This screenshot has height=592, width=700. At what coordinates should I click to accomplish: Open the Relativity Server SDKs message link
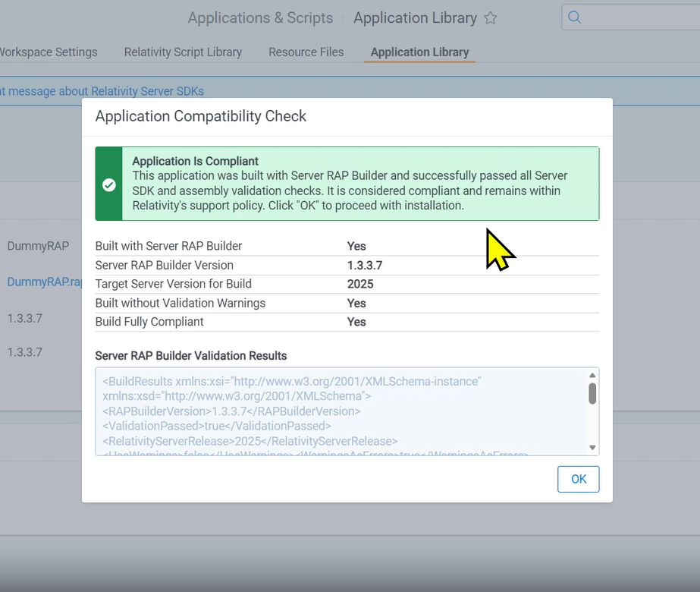[x=102, y=91]
